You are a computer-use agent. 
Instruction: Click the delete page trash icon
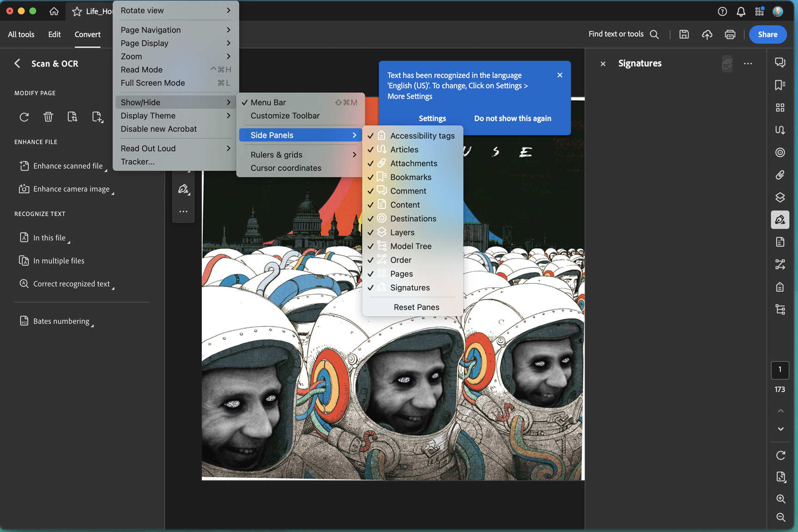pyautogui.click(x=48, y=117)
